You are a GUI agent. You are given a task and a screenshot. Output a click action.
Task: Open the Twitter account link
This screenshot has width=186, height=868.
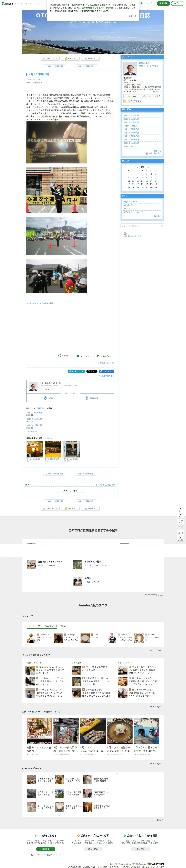tap(48, 398)
